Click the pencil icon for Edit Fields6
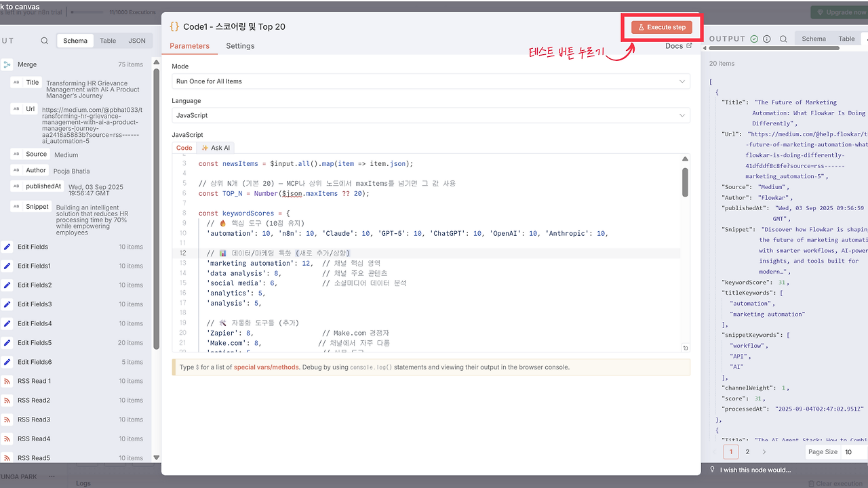Viewport: 868px width, 488px height. point(7,362)
